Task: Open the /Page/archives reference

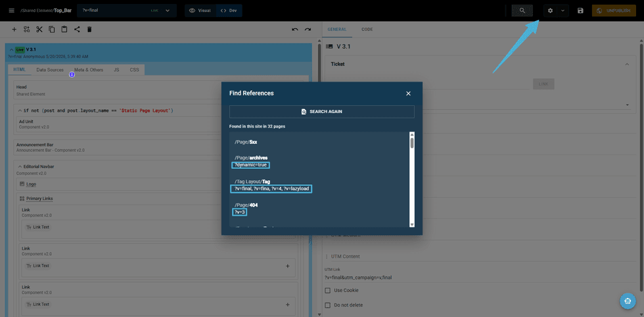Action: coord(251,158)
